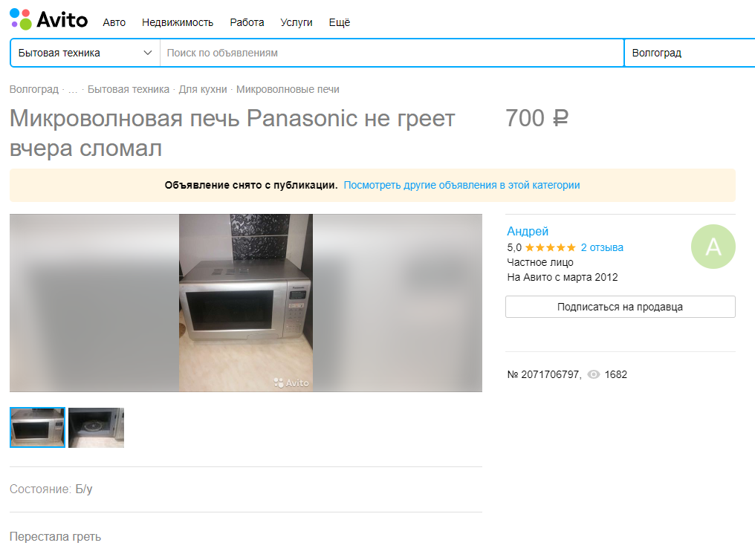Open the Волгоград location selector

tap(690, 53)
